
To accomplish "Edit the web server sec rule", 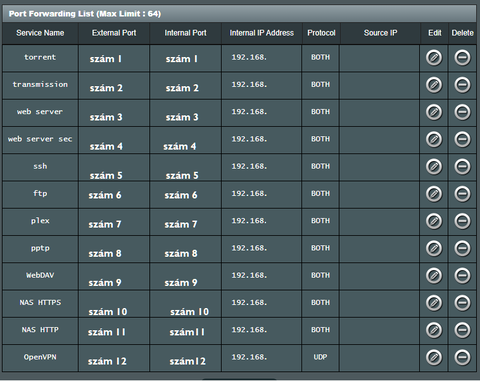I will pyautogui.click(x=434, y=140).
